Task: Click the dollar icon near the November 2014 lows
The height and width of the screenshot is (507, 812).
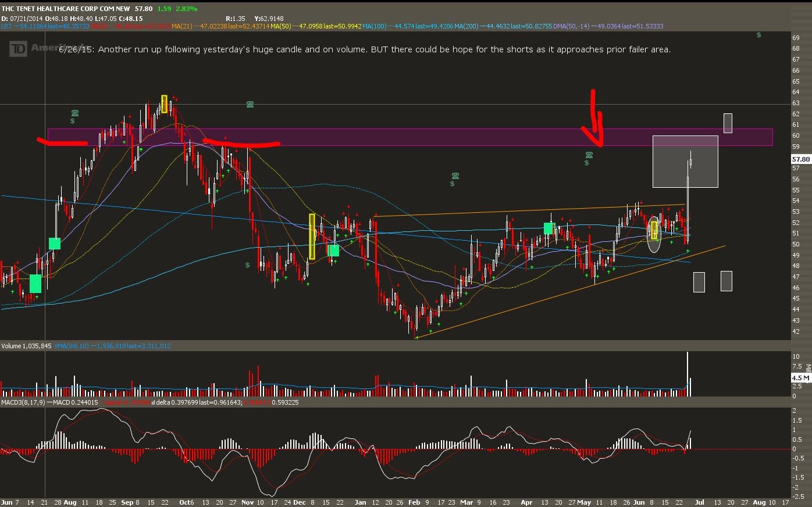Action: (247, 265)
